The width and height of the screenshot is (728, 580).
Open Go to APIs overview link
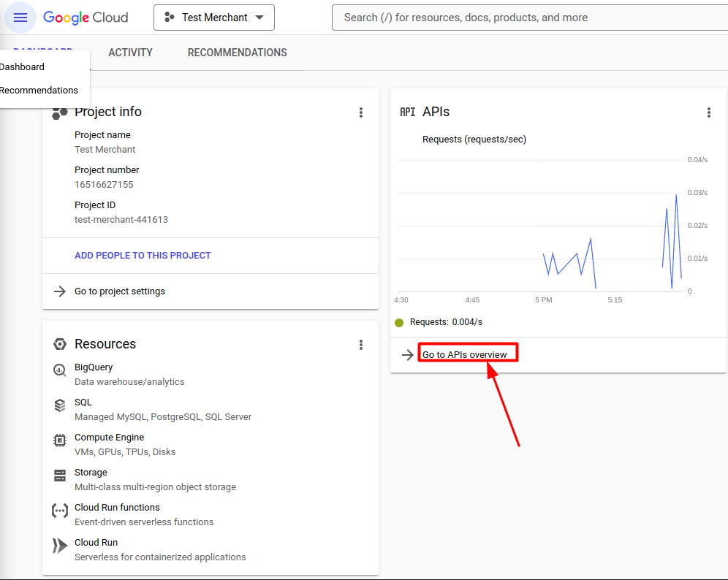pyautogui.click(x=464, y=354)
